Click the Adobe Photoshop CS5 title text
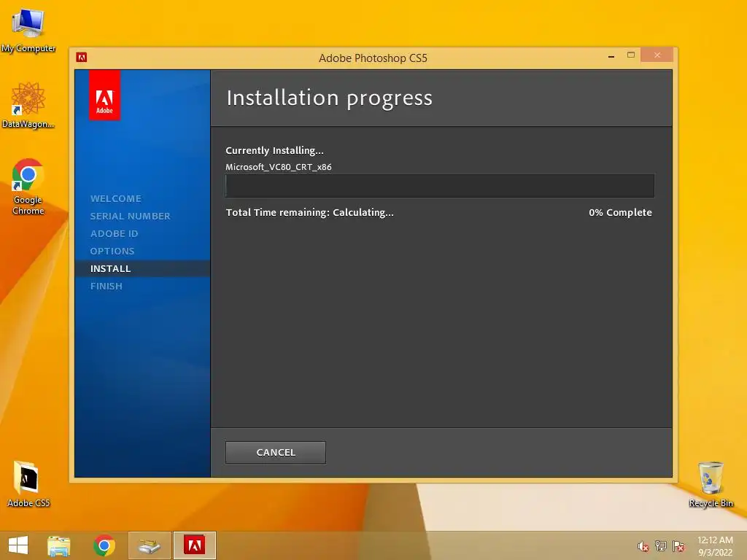Image resolution: width=747 pixels, height=560 pixels. coord(373,58)
